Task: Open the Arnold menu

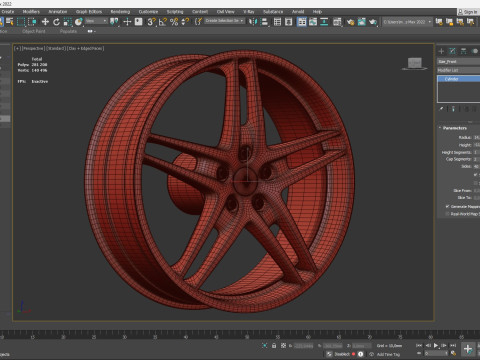Action: pos(298,12)
